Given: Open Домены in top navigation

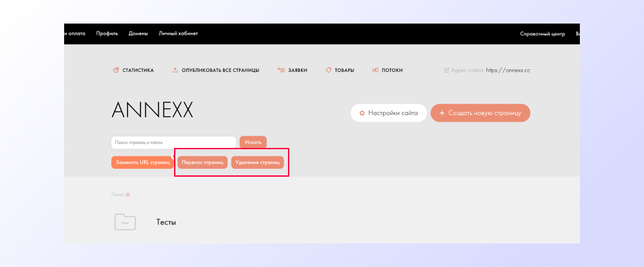Looking at the screenshot, I should click(x=138, y=33).
